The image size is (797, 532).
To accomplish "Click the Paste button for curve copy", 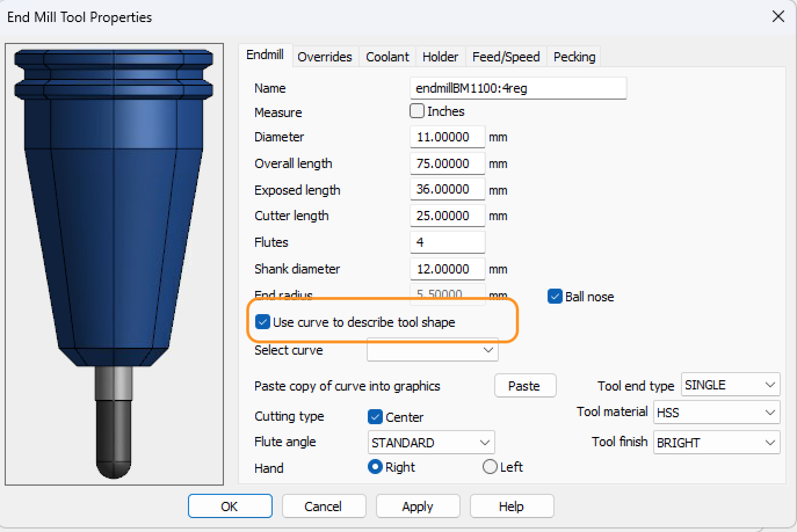I will (525, 385).
